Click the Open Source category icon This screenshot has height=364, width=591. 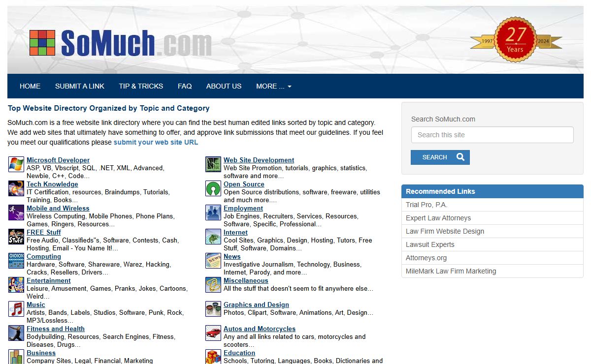click(x=213, y=188)
